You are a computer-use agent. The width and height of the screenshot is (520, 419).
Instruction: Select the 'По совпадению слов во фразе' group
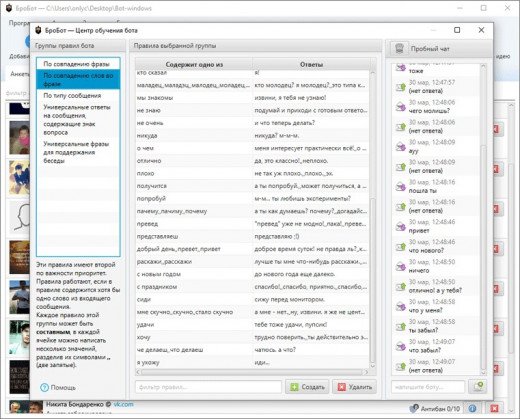coord(78,79)
